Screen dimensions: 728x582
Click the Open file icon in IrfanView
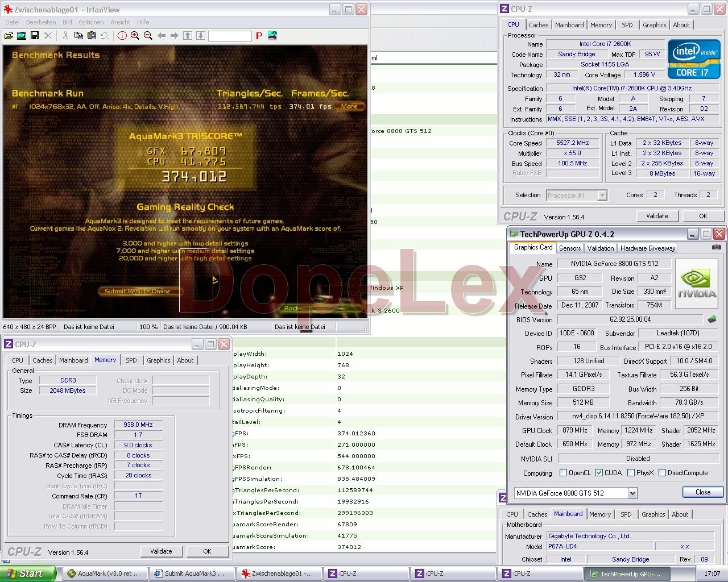9,36
